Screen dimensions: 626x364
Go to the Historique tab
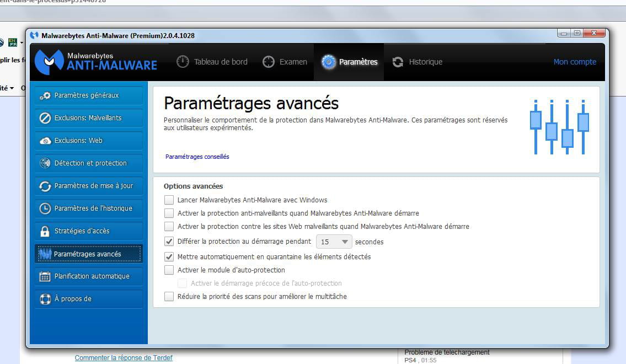(417, 62)
